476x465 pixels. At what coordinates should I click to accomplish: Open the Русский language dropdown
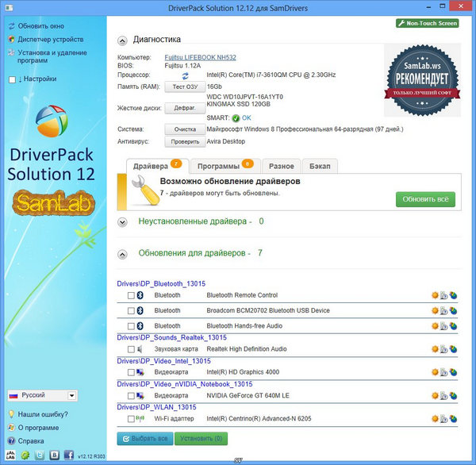(x=43, y=395)
